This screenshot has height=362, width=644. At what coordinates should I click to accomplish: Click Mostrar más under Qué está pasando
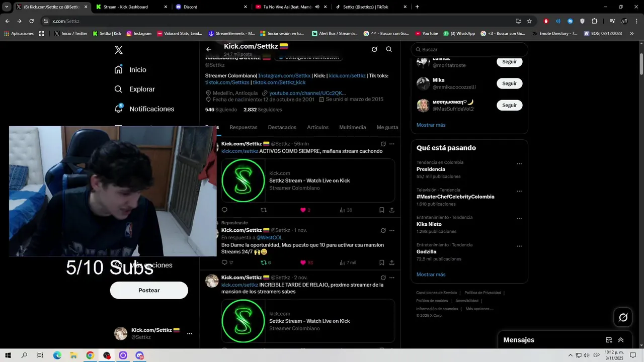(431, 275)
